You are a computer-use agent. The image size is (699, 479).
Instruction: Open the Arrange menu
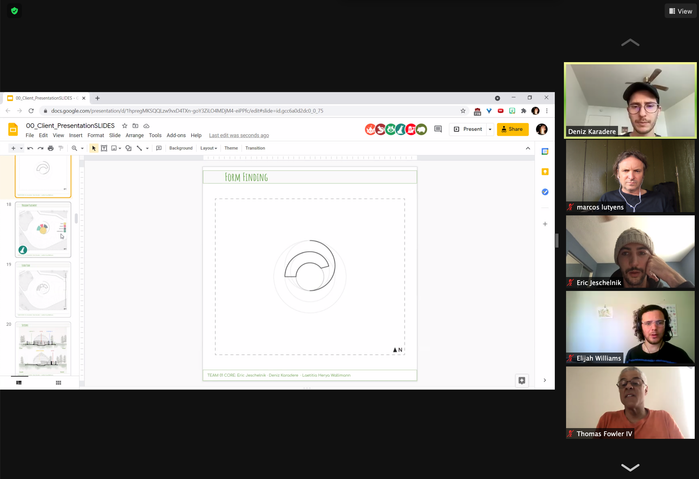pyautogui.click(x=135, y=135)
